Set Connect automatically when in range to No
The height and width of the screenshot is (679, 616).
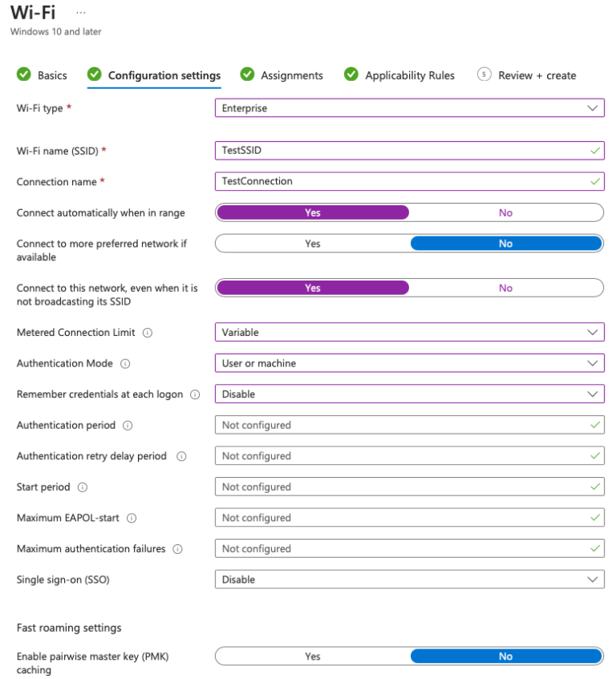506,212
